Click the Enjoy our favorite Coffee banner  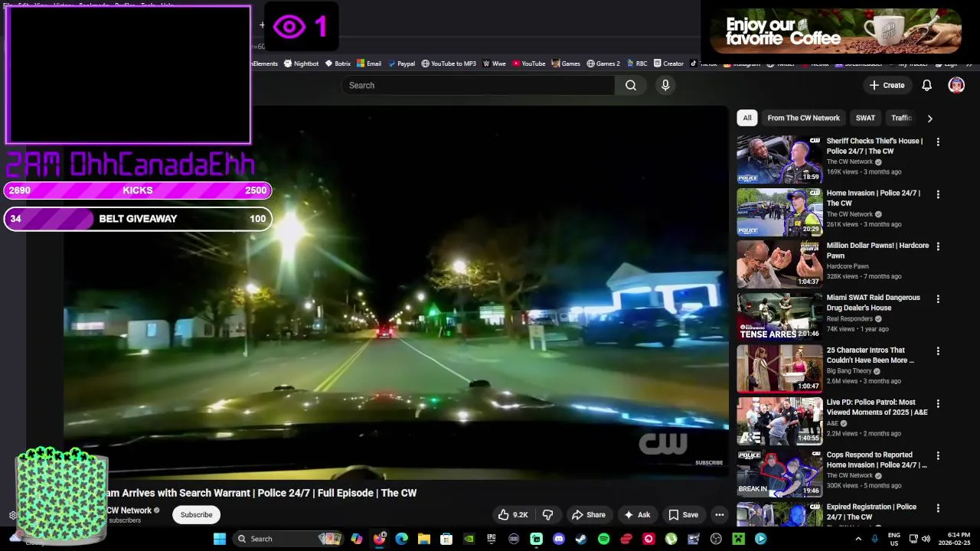tap(835, 31)
